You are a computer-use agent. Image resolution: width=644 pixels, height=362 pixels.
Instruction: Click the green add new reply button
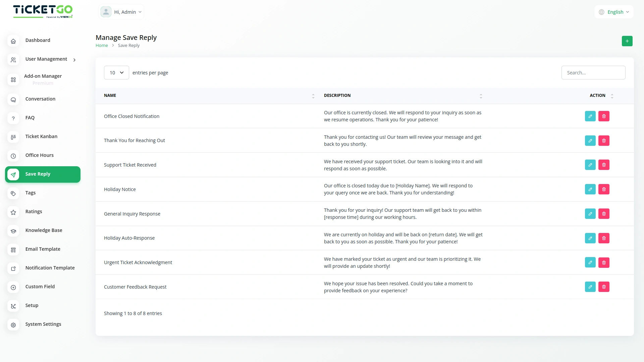[627, 41]
